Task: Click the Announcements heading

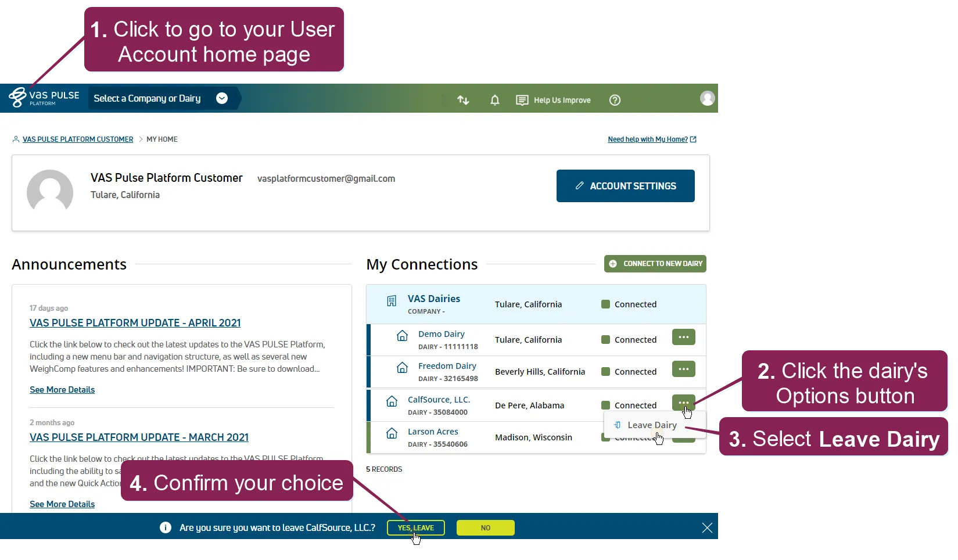Action: [x=69, y=264]
